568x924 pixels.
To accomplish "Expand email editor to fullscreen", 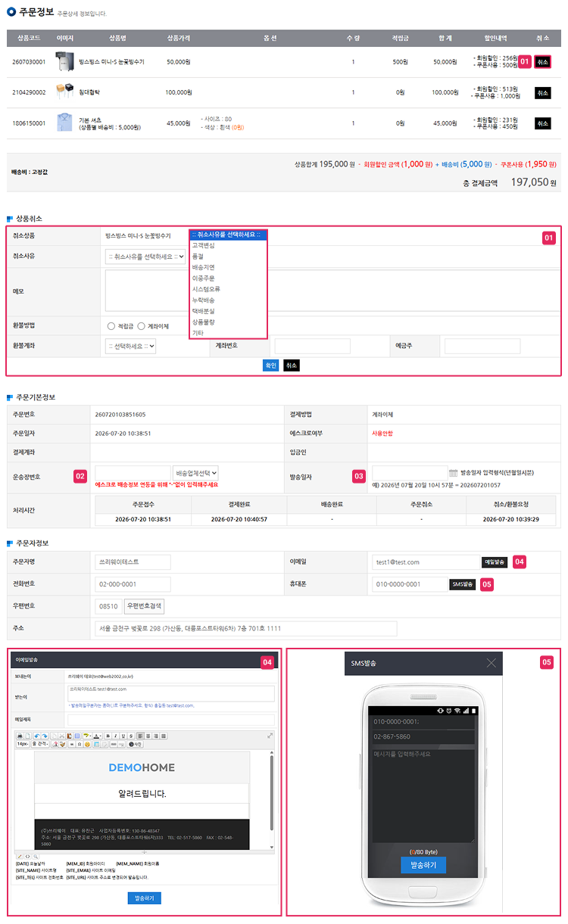I will 270,736.
